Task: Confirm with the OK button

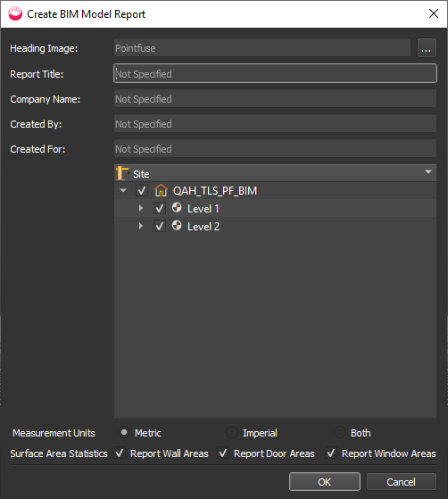Action: (325, 482)
